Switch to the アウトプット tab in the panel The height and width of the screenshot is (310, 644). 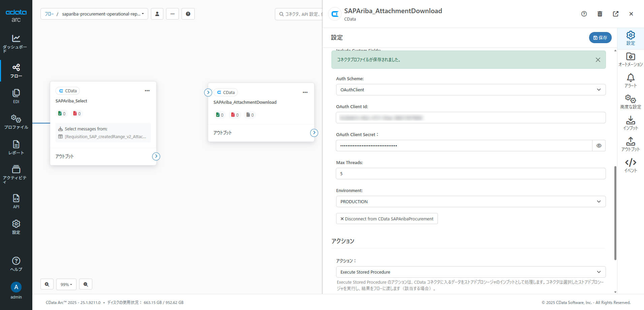point(631,145)
